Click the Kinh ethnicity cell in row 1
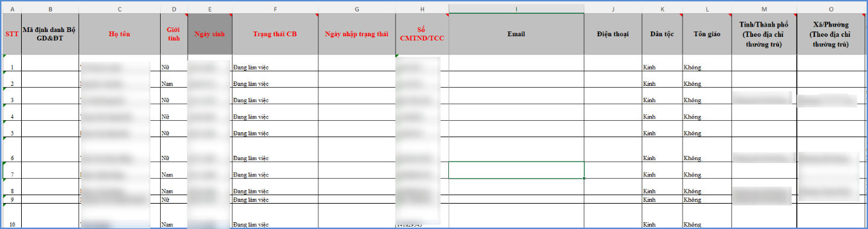 point(662,63)
